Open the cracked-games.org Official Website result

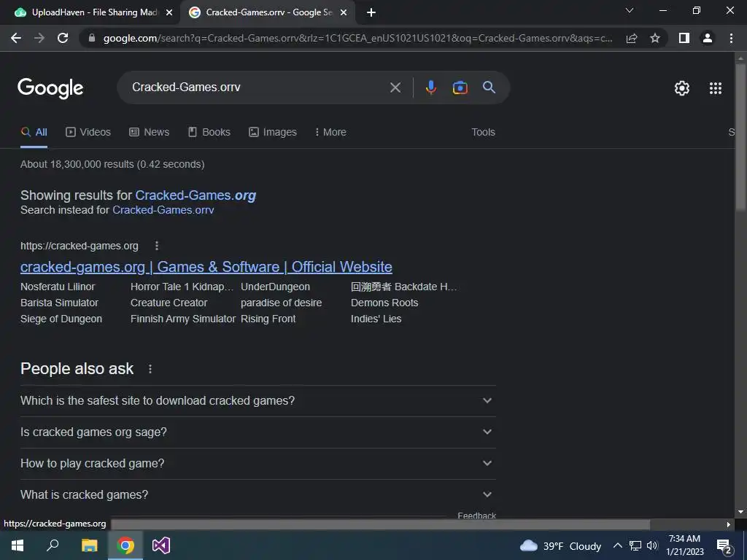pos(206,267)
